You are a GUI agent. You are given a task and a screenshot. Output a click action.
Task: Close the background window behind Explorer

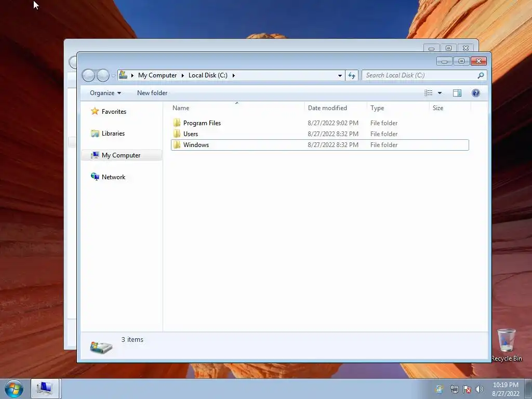466,48
